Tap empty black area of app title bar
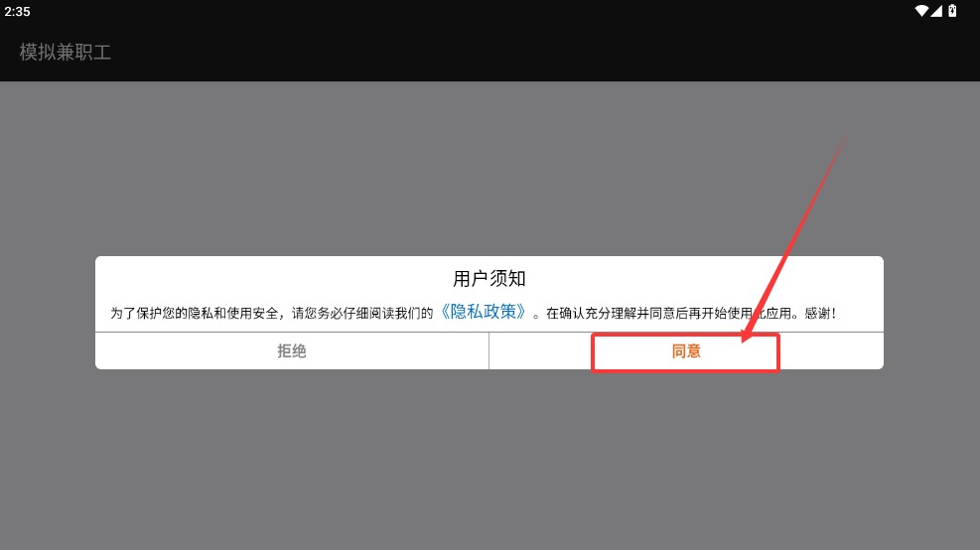980x550 pixels. click(x=531, y=52)
